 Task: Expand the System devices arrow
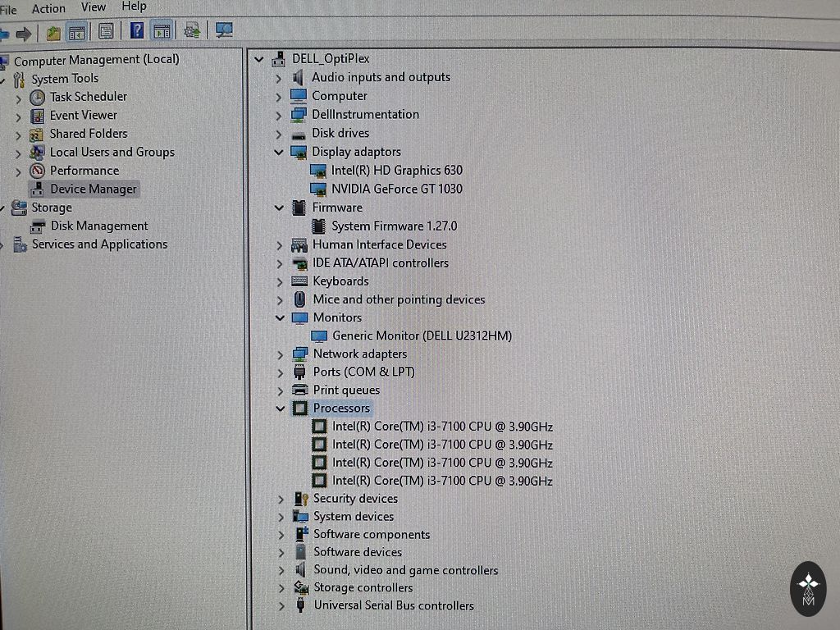(x=281, y=518)
